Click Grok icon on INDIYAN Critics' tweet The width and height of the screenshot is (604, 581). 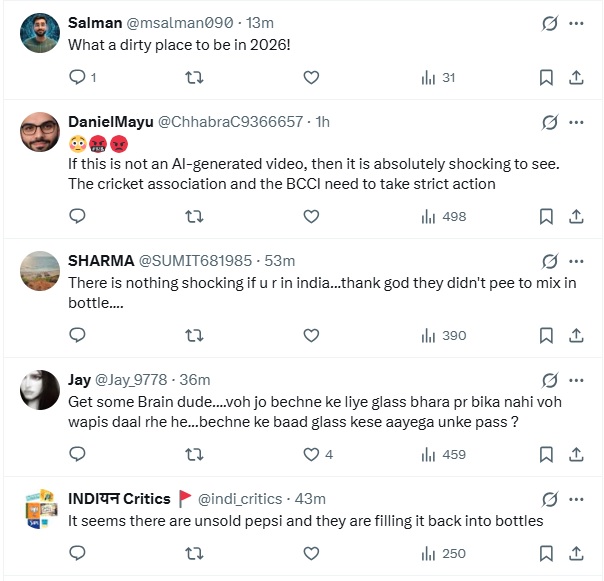[548, 499]
